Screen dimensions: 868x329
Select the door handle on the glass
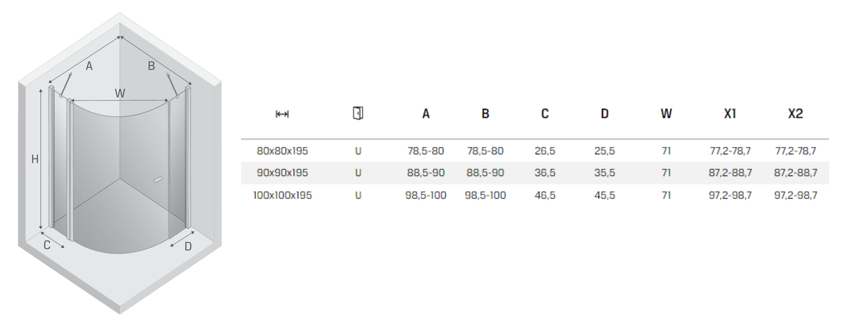pyautogui.click(x=158, y=180)
